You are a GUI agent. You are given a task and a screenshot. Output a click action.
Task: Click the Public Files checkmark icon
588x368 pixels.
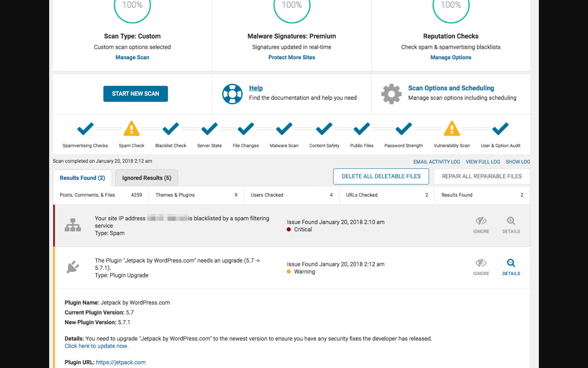pos(362,128)
